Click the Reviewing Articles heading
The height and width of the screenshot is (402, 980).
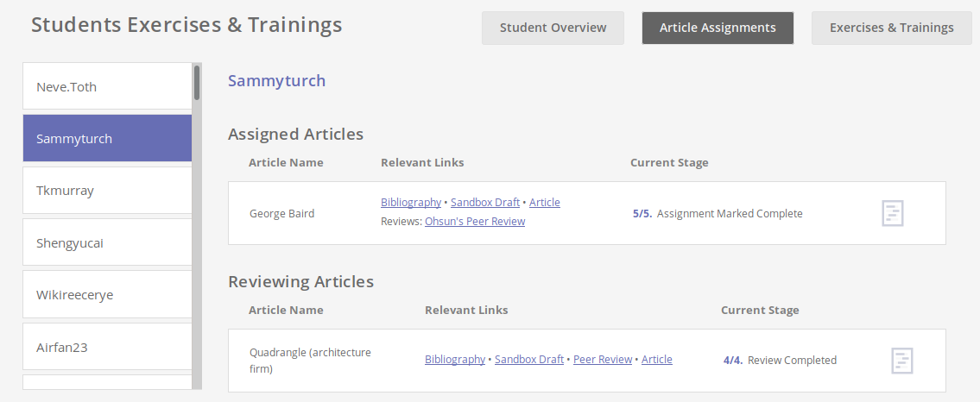300,281
